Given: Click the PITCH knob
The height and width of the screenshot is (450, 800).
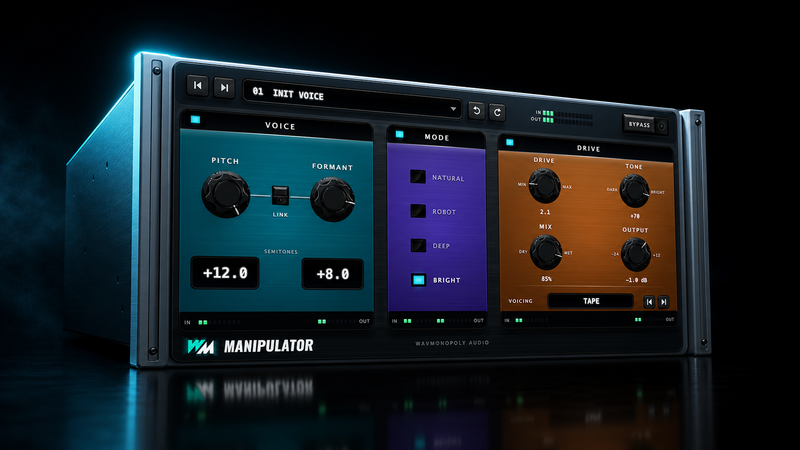Looking at the screenshot, I should [x=226, y=194].
